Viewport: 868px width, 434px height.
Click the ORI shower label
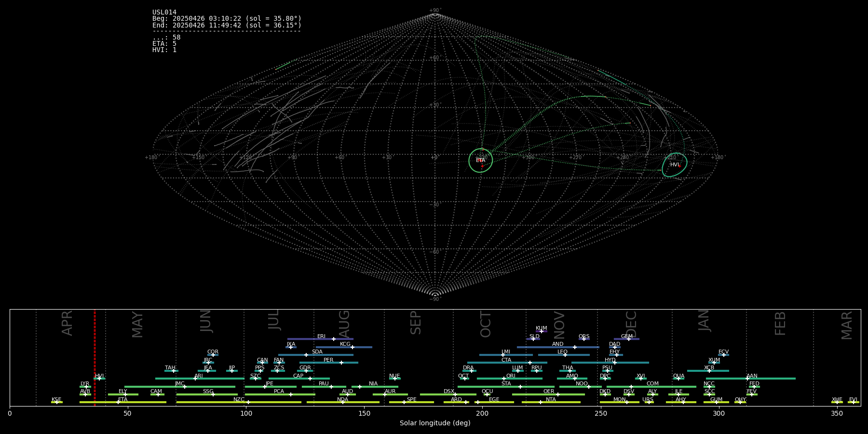click(x=511, y=376)
